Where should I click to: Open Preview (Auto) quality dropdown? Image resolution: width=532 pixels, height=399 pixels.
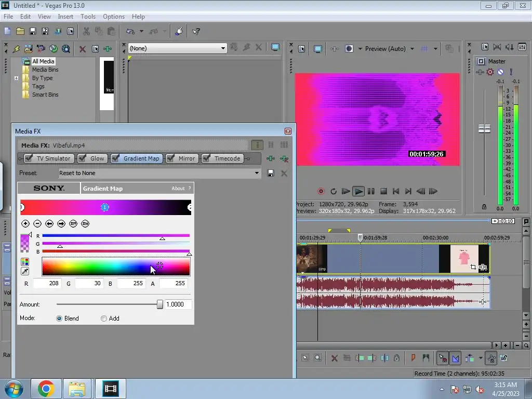pos(412,48)
